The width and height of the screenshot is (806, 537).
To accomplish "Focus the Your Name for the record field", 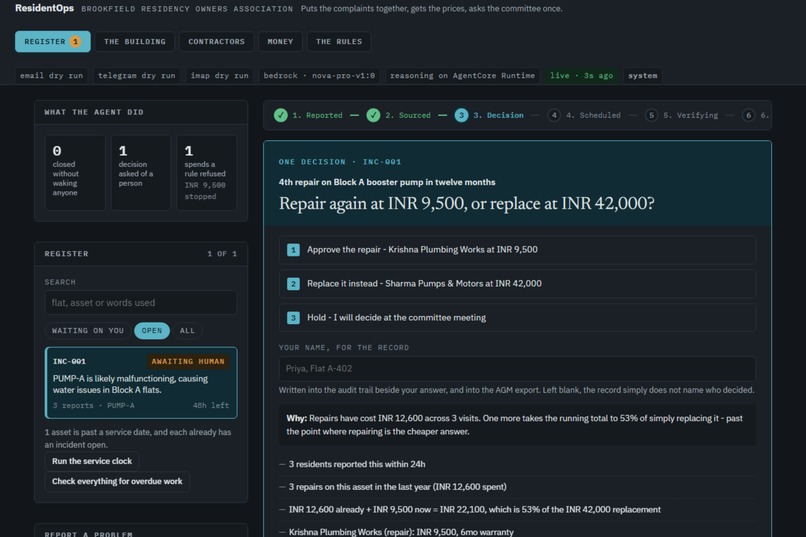I will [517, 368].
